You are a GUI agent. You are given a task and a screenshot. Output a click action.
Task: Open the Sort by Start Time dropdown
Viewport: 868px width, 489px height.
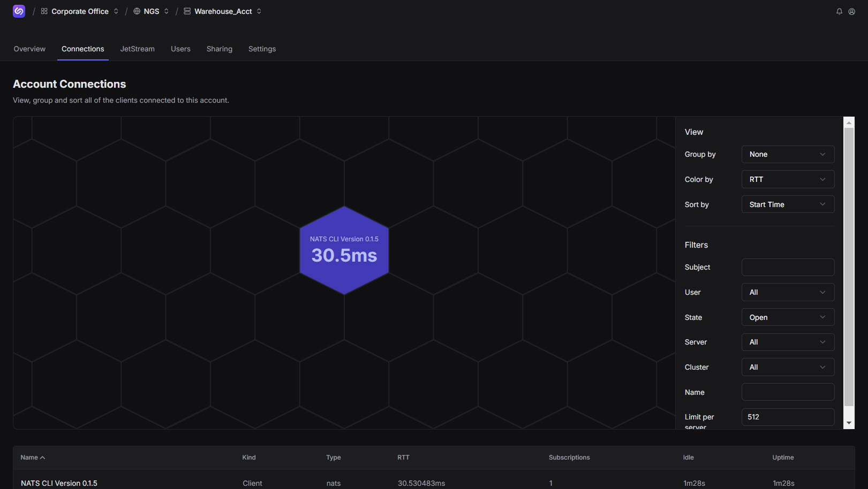[x=788, y=204]
